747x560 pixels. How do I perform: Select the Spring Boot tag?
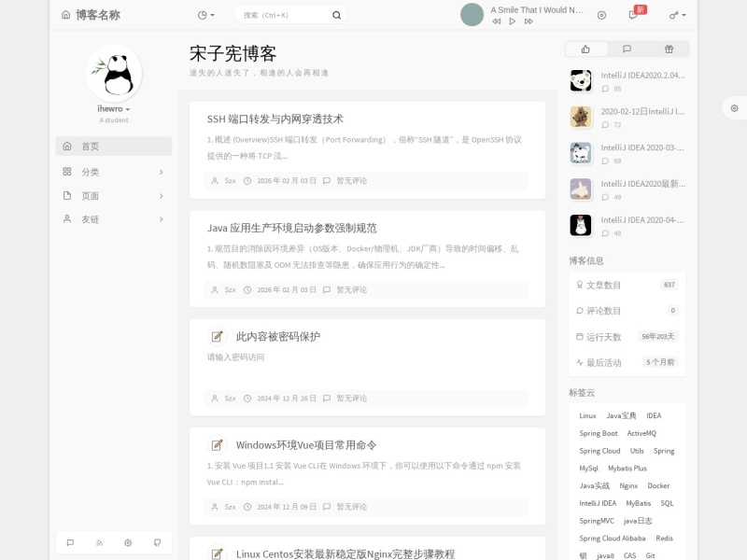click(x=599, y=433)
